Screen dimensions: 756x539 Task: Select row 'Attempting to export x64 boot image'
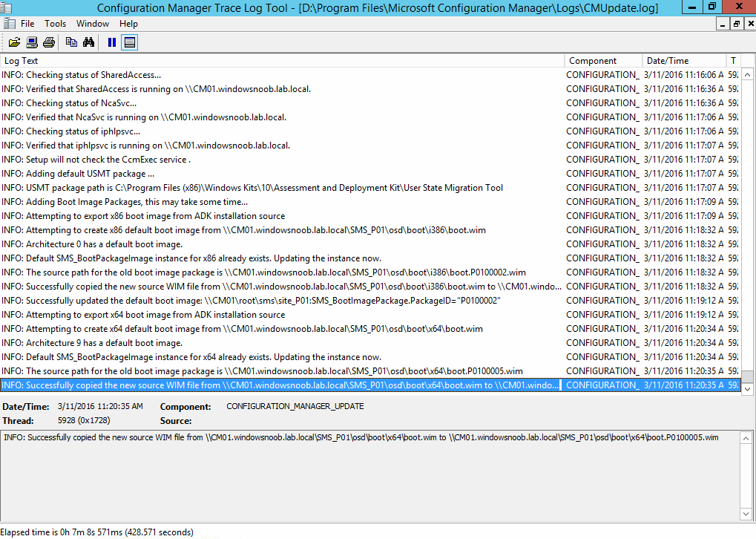370,315
